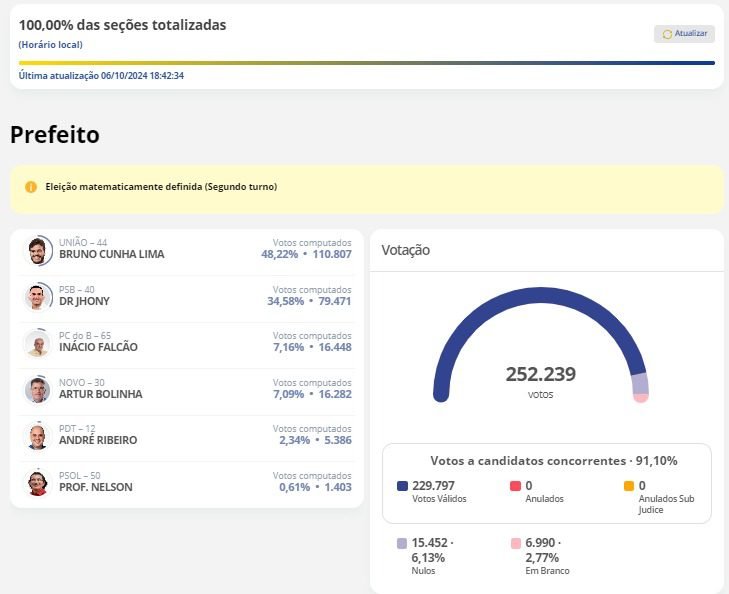
Task: Select Prof. Nelson's candidate photo
Action: (x=37, y=483)
